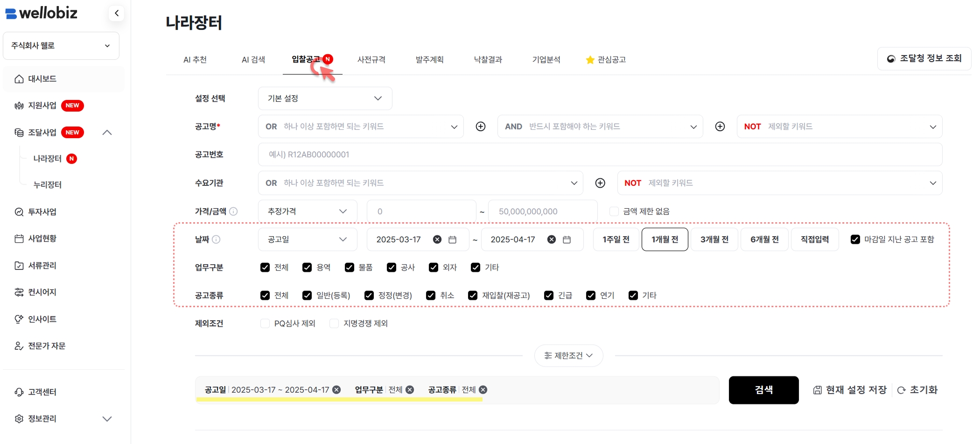Click the black 검색 button
The height and width of the screenshot is (444, 980).
(763, 390)
